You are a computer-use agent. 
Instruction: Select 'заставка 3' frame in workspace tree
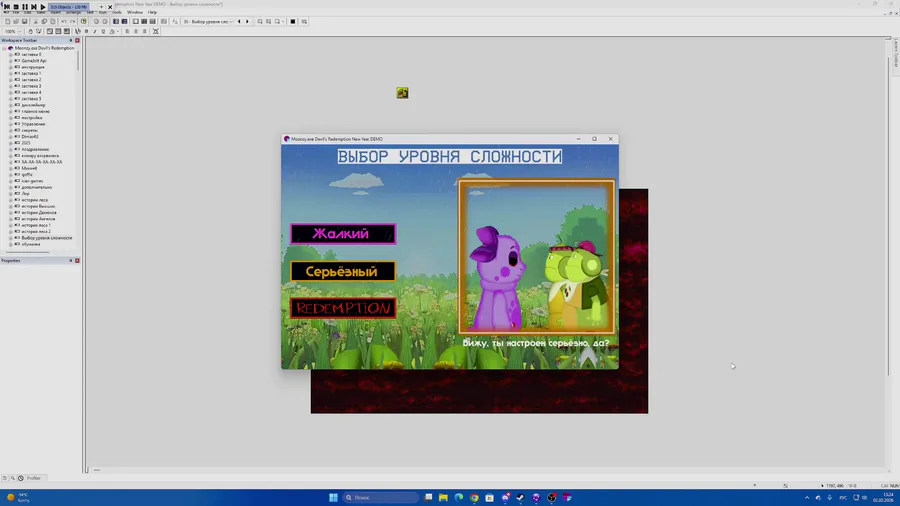[31, 86]
